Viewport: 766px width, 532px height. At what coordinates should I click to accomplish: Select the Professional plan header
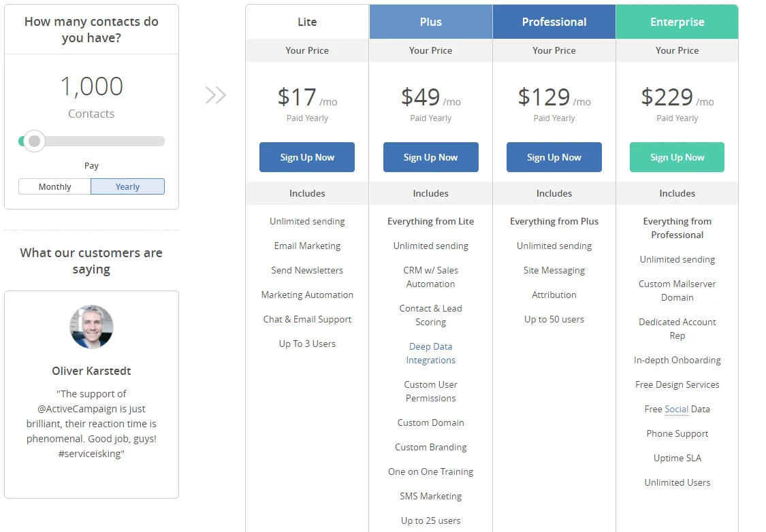pyautogui.click(x=554, y=22)
